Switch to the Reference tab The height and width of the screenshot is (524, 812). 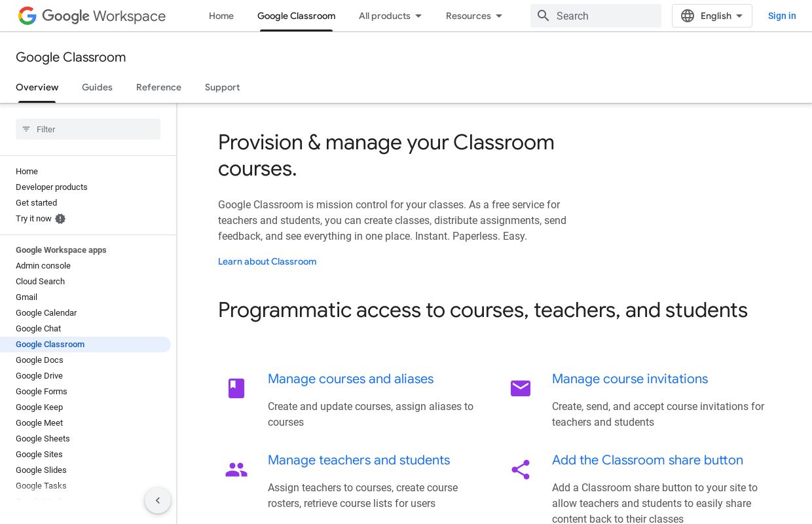pos(158,87)
